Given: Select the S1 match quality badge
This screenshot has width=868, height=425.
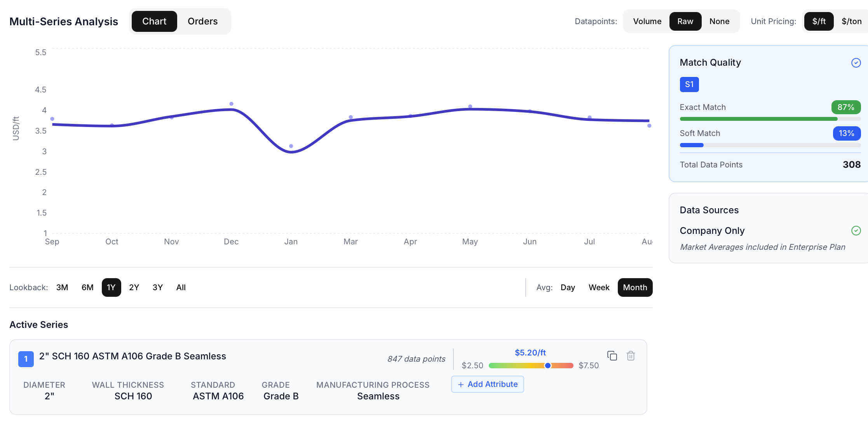Looking at the screenshot, I should click(x=689, y=84).
